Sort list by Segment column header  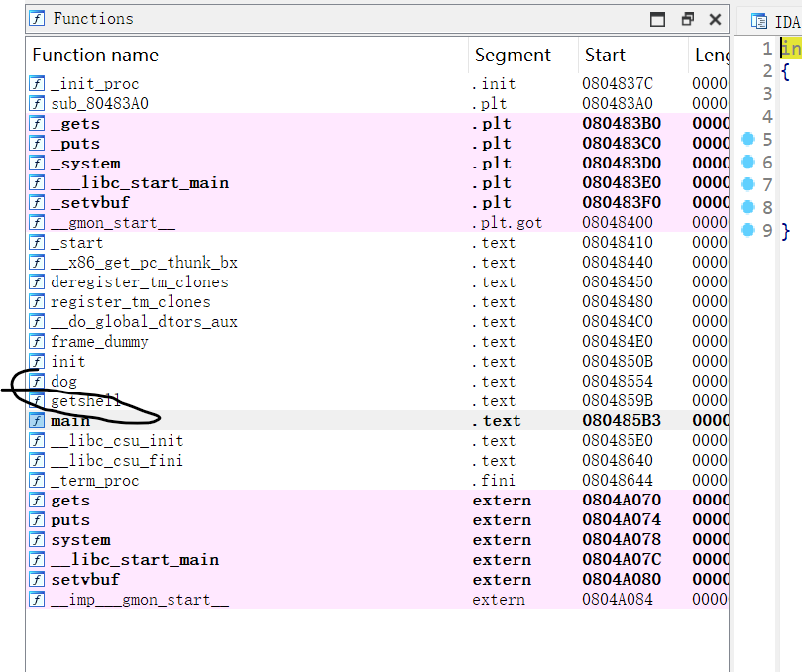[x=513, y=56]
